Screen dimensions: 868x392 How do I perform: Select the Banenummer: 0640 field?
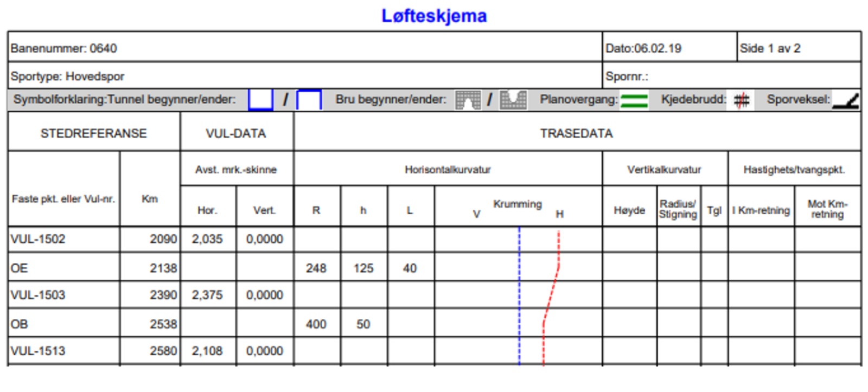pos(305,48)
